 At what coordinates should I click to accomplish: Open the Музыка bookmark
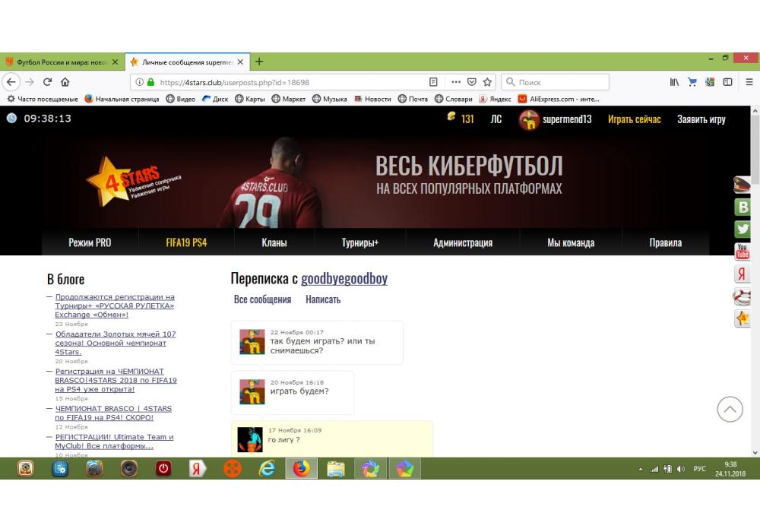(330, 99)
